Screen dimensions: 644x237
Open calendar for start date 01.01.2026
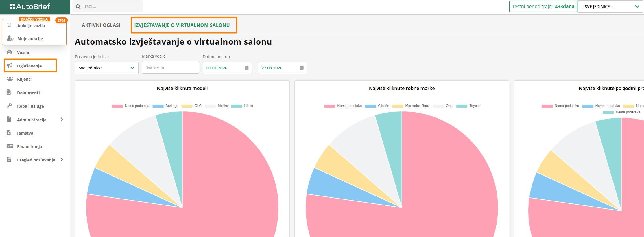click(x=247, y=68)
